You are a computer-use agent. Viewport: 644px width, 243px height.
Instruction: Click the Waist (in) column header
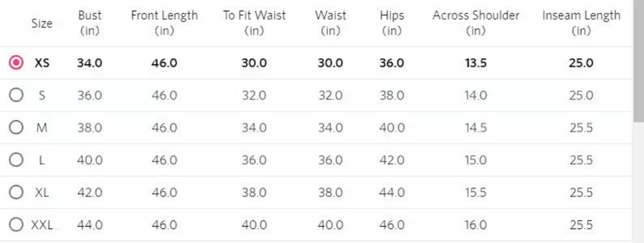[331, 23]
